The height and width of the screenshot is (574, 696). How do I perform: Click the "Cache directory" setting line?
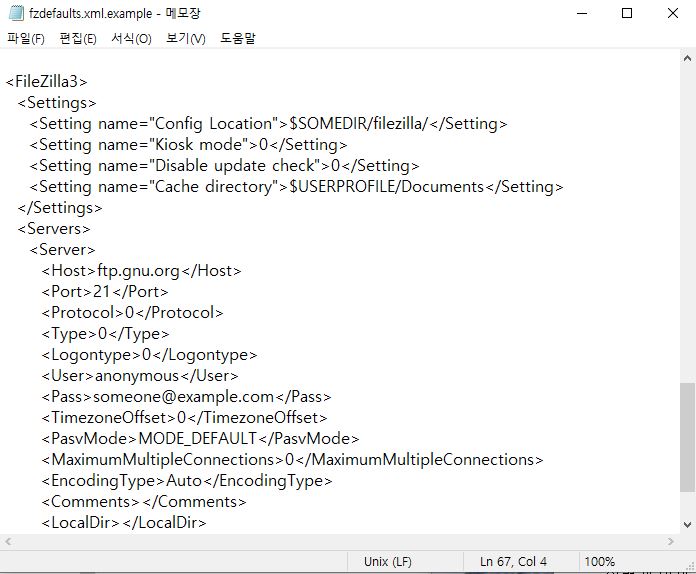point(296,186)
